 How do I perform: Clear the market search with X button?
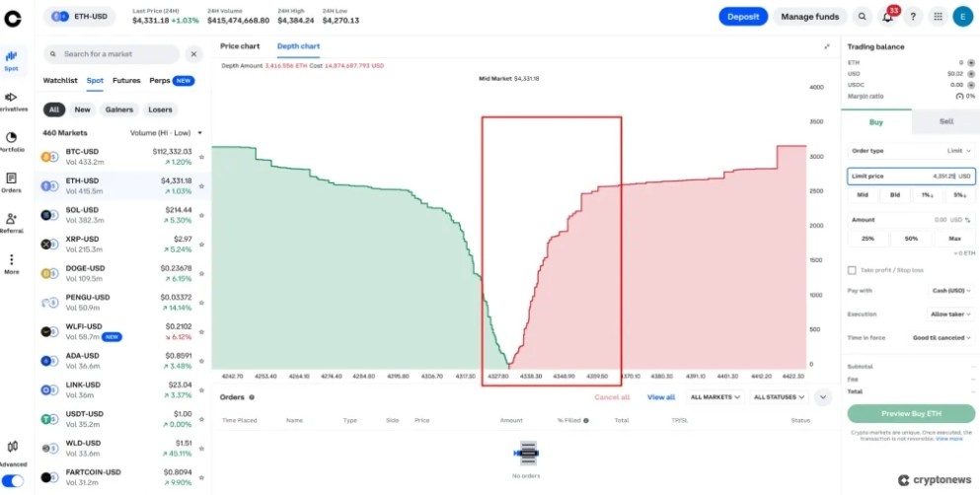pos(193,54)
